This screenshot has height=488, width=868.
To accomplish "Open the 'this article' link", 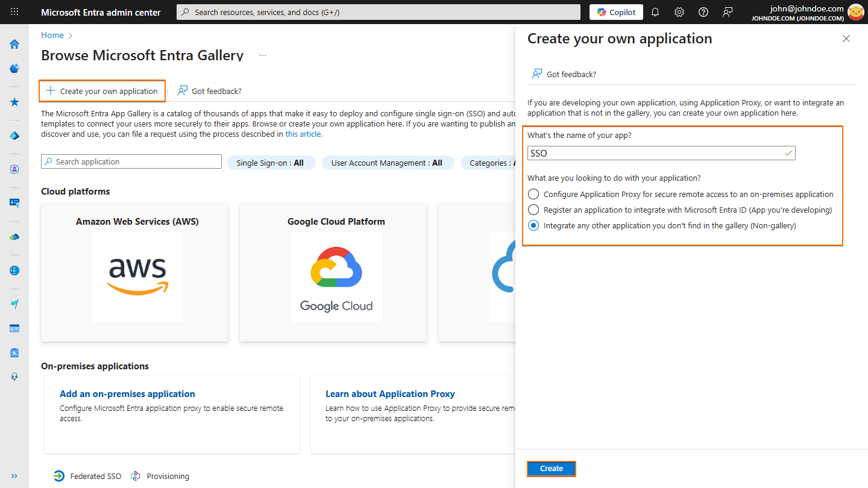I will [303, 134].
